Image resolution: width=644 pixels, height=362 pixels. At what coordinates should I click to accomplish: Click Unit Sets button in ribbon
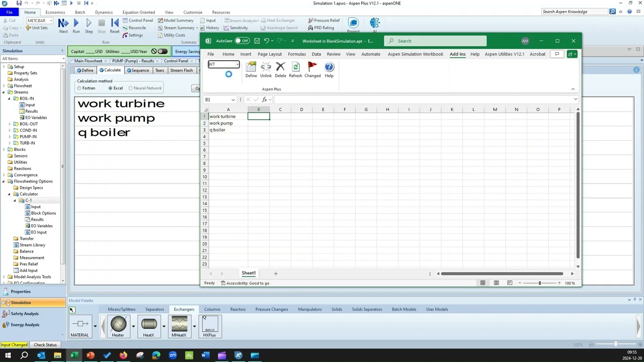pyautogui.click(x=36, y=28)
